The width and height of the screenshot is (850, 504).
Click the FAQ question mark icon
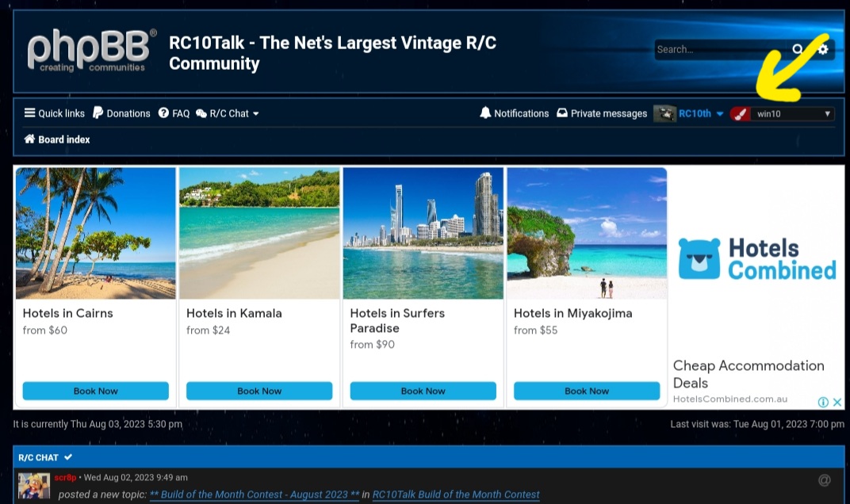point(163,113)
